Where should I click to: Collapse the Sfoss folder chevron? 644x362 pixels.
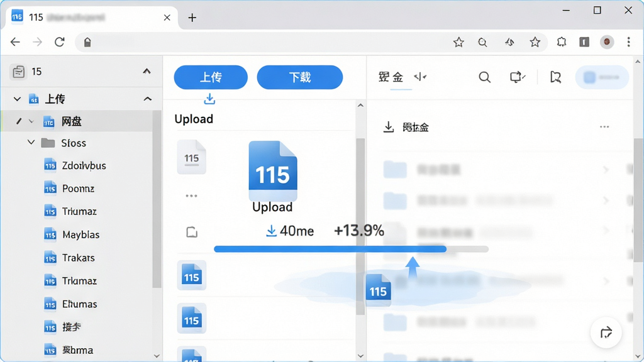(31, 143)
